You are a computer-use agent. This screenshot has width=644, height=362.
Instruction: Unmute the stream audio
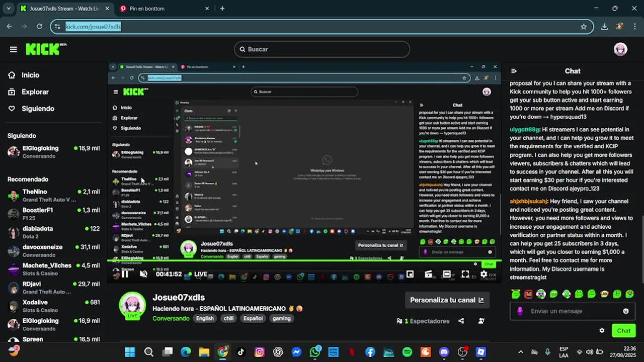pos(144,274)
